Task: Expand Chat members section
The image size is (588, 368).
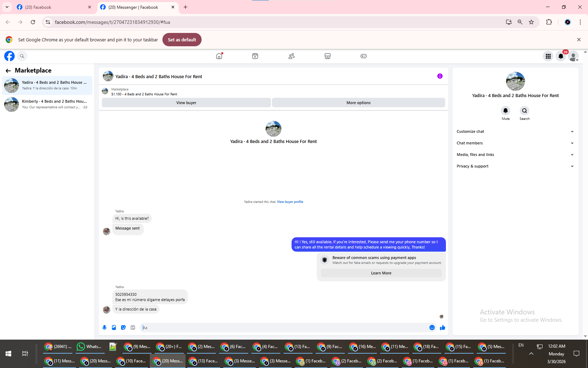Action: coord(515,143)
